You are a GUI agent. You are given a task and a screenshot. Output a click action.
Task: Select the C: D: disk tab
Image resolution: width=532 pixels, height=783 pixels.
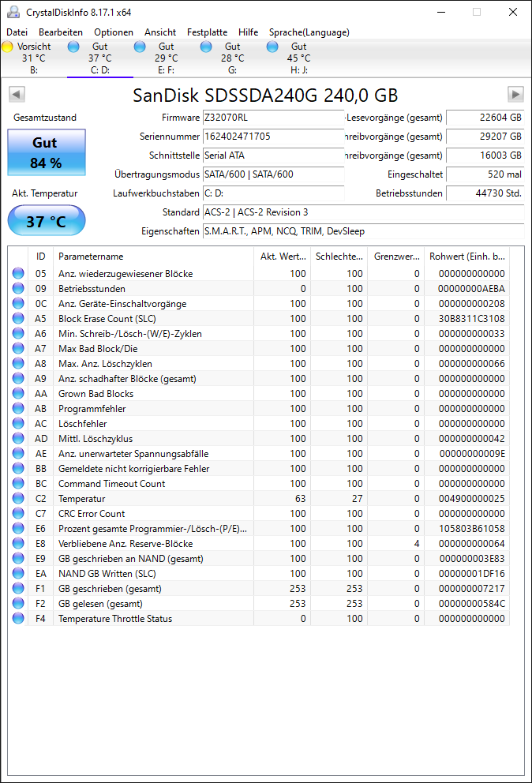click(x=100, y=58)
